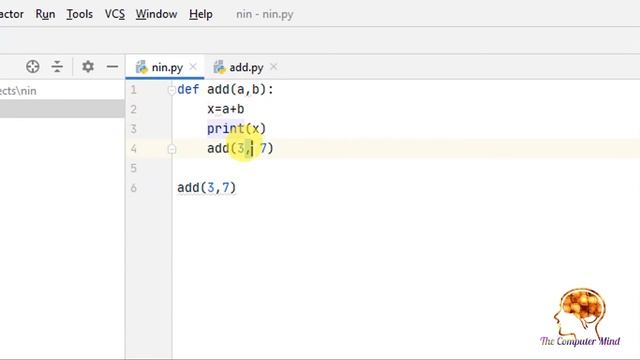Open the Window menu
This screenshot has width=640, height=360.
point(156,14)
